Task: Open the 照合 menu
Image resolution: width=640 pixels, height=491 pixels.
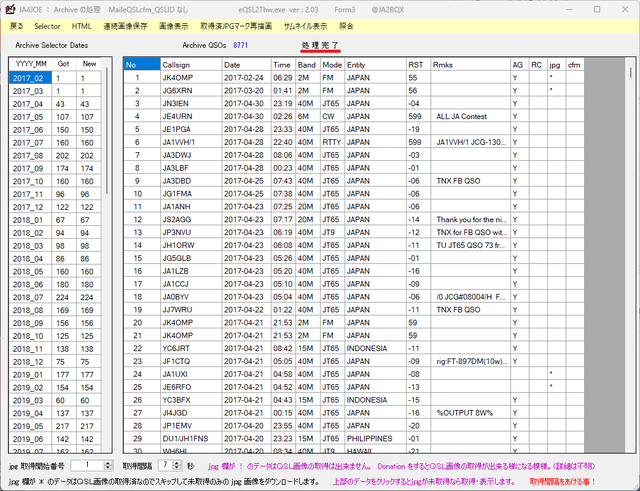Action: click(x=347, y=26)
